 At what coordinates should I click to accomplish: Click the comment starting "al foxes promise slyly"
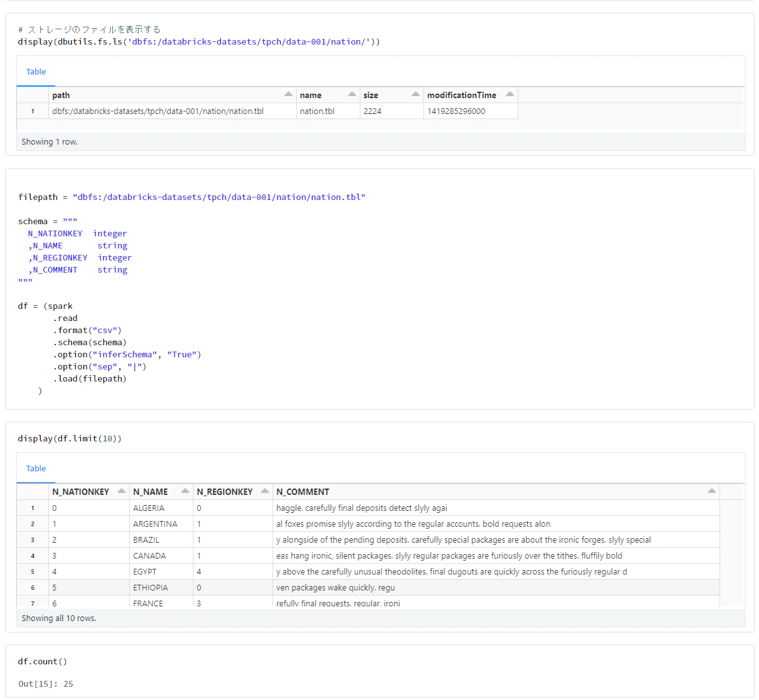click(x=496, y=524)
